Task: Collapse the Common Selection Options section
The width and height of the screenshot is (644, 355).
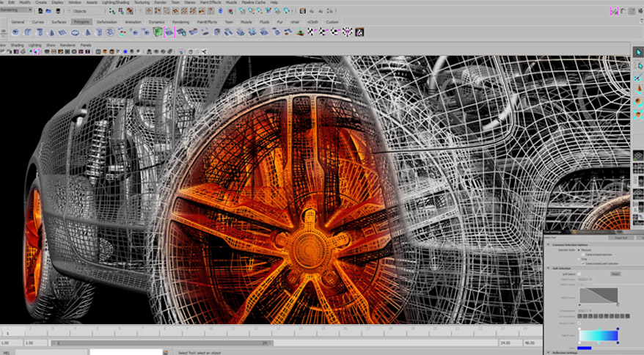Action: [547, 244]
